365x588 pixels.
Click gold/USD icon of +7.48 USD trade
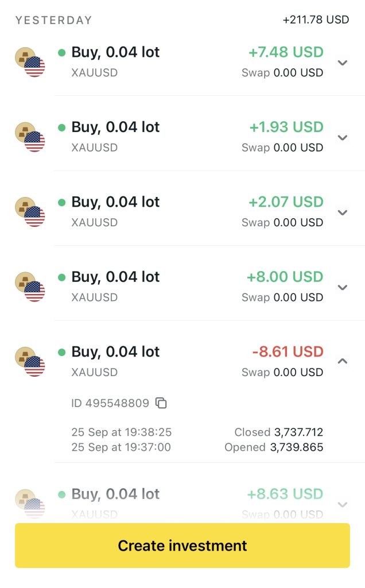[30, 62]
